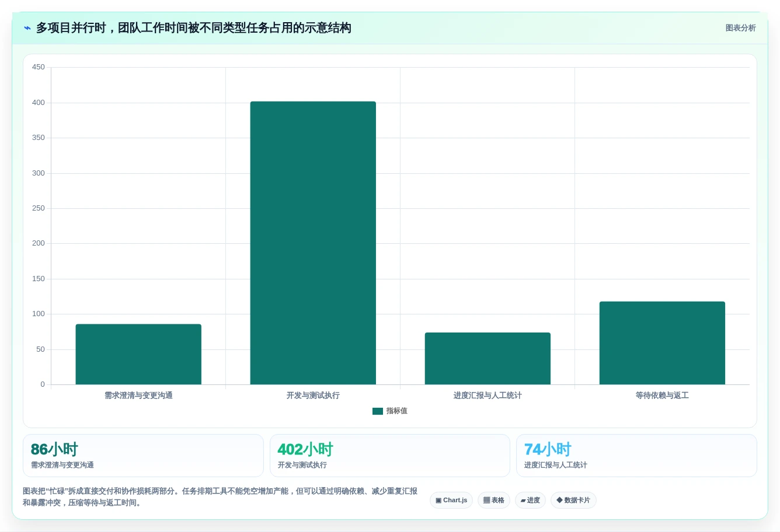Click the x-axis label 开发与测试执行

coord(313,395)
